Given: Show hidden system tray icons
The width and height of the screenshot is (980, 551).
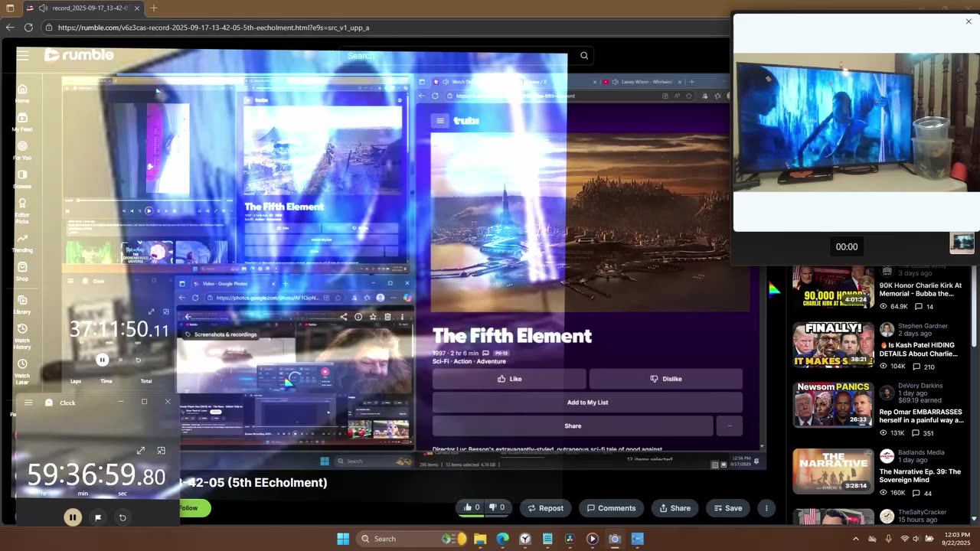Looking at the screenshot, I should [x=856, y=539].
